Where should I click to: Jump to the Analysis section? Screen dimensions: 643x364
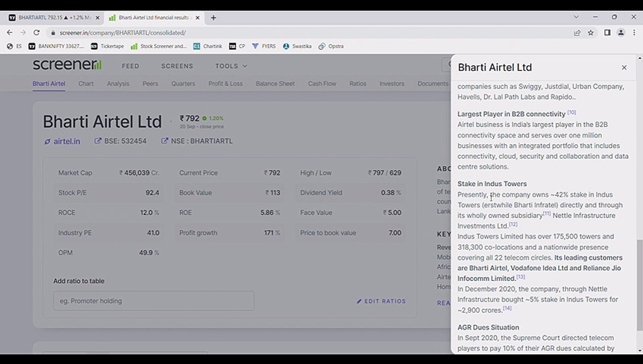point(118,84)
